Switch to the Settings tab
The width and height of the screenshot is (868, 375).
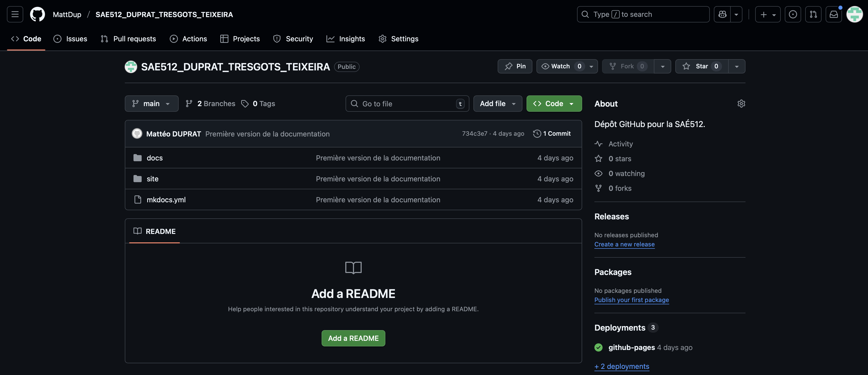coord(399,39)
